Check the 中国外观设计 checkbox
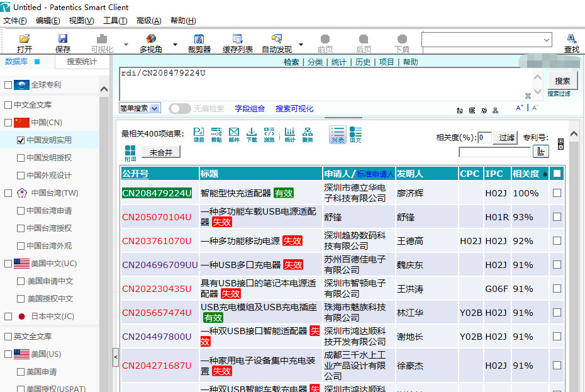Screen dimensions: 585x392 (21, 175)
